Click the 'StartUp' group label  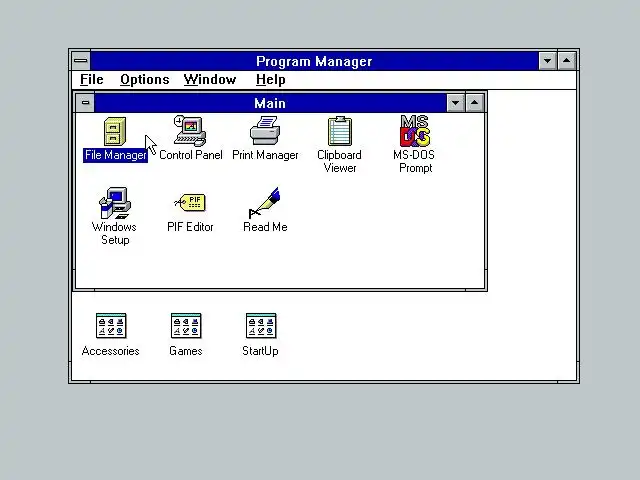(x=260, y=351)
